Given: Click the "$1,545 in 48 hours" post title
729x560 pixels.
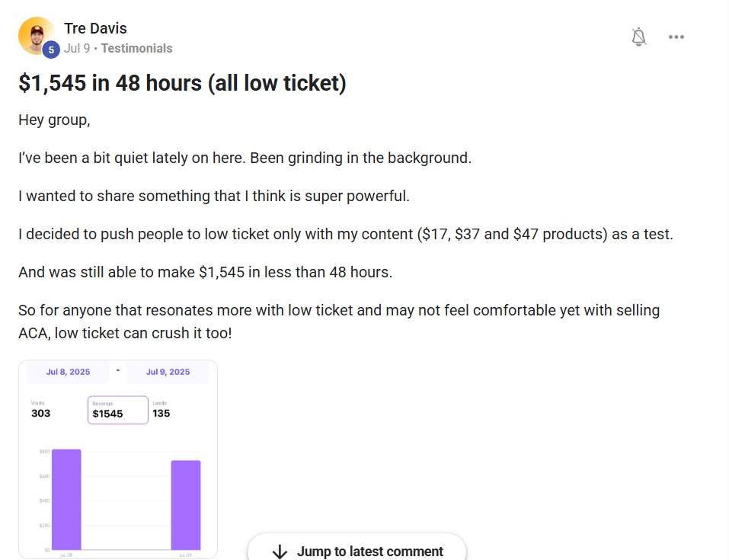Looking at the screenshot, I should point(182,83).
